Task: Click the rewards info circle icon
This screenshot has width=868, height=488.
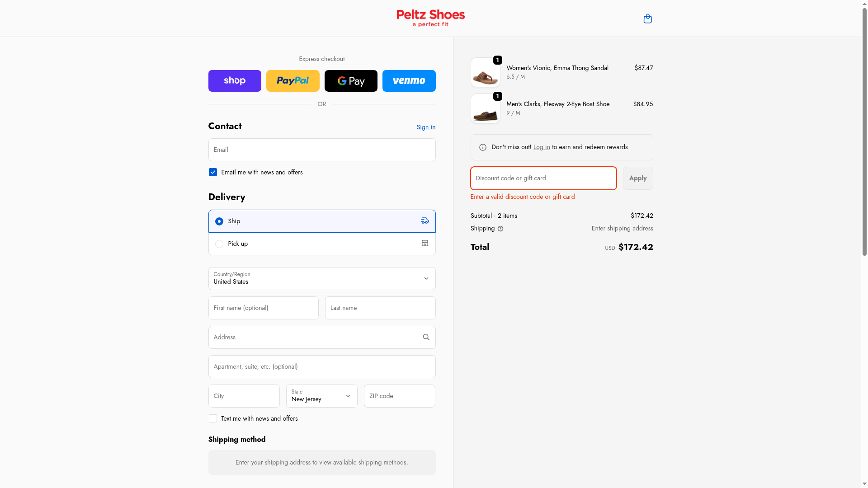Action: [483, 147]
